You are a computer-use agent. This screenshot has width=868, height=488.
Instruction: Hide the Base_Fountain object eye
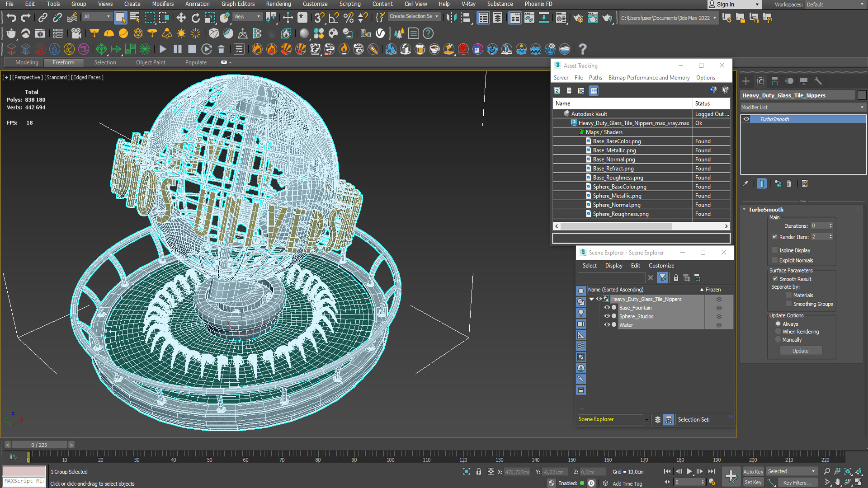pyautogui.click(x=607, y=308)
